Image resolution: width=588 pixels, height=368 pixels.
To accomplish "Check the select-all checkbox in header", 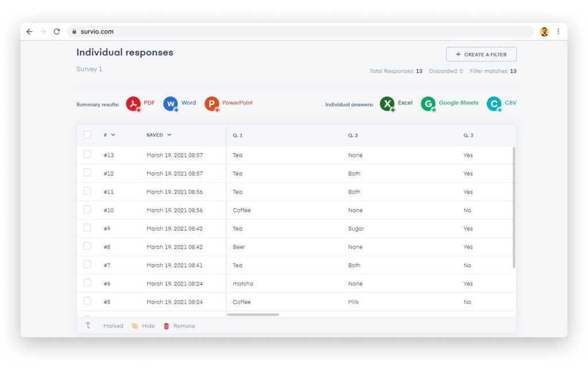I will [87, 135].
